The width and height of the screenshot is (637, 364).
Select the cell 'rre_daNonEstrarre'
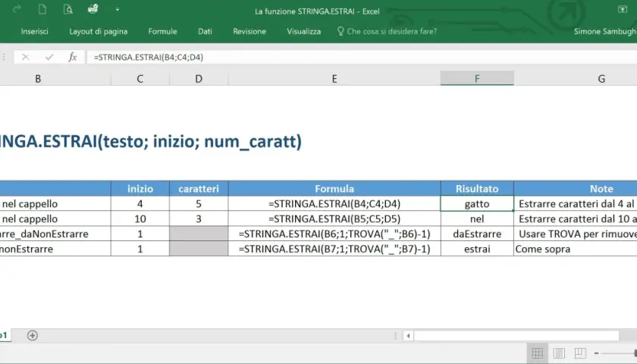[x=55, y=234]
